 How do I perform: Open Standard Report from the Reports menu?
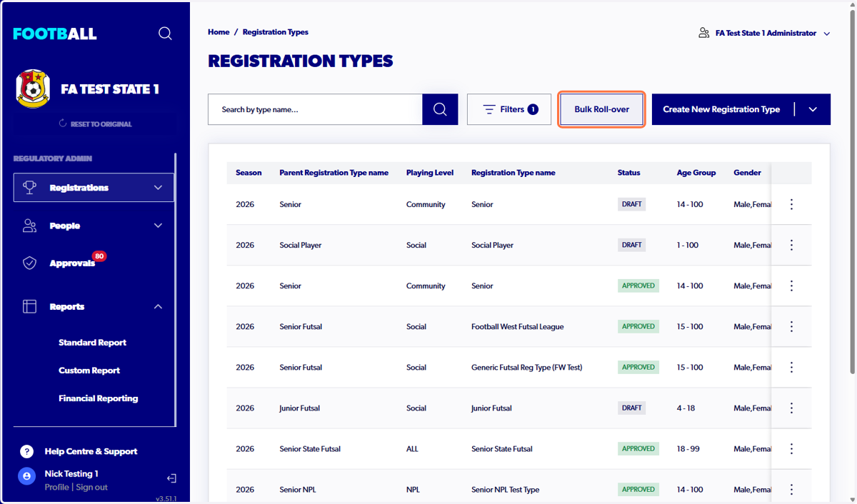[92, 343]
